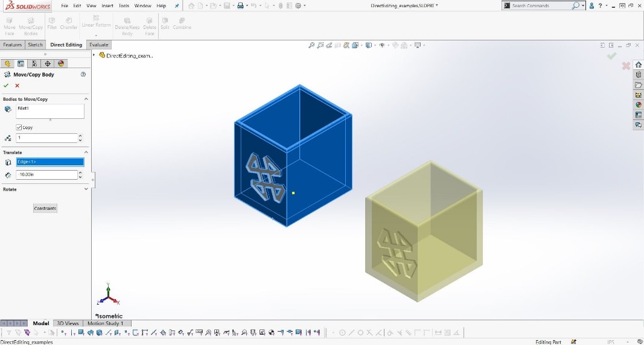Click the Constraints button
The image size is (644, 345).
click(45, 208)
